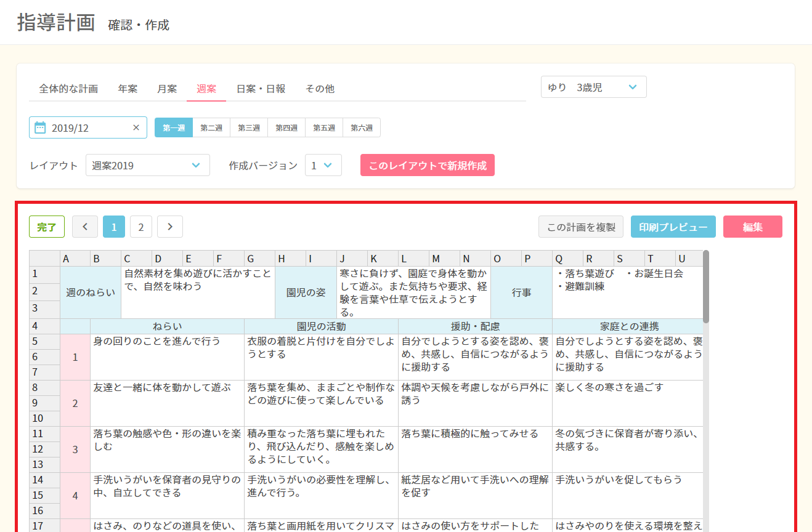Select row 4 header
Viewport: 812px width, 532px height.
pyautogui.click(x=44, y=326)
